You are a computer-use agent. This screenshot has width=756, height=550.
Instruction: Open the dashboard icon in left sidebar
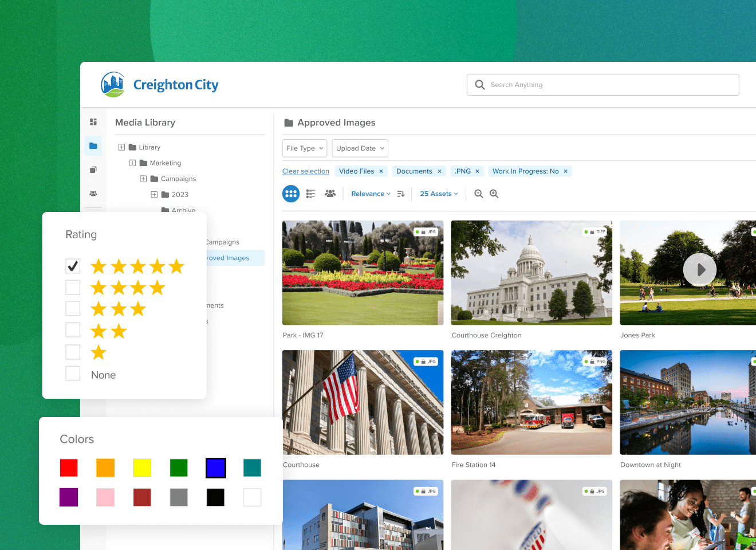click(x=93, y=122)
